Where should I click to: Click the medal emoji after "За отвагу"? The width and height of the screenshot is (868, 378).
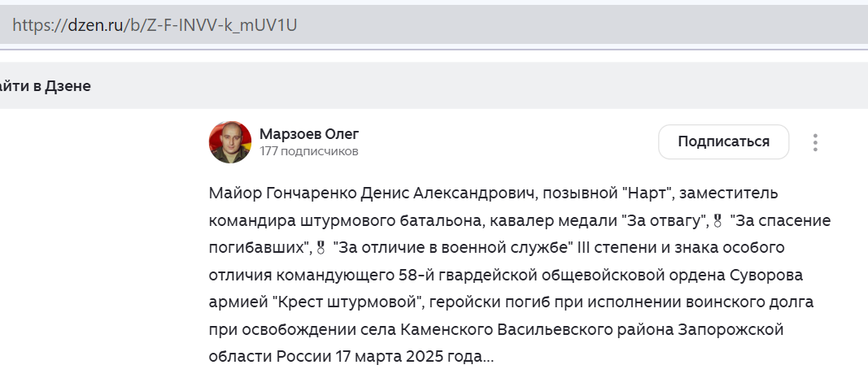tap(717, 221)
